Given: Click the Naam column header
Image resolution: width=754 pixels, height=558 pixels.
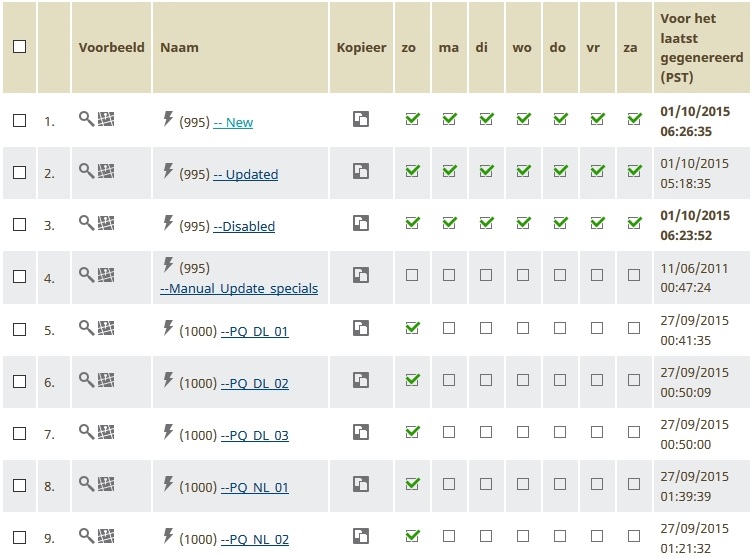Looking at the screenshot, I should (179, 47).
